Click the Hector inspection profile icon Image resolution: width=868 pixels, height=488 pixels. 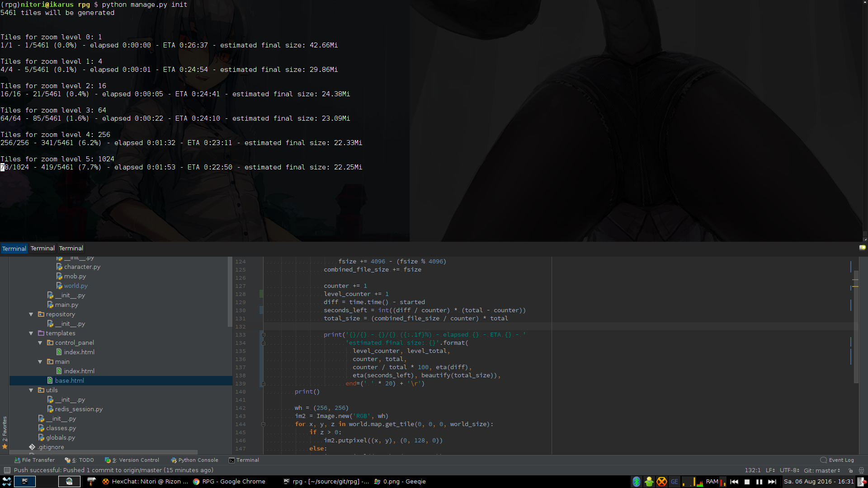pyautogui.click(x=861, y=470)
